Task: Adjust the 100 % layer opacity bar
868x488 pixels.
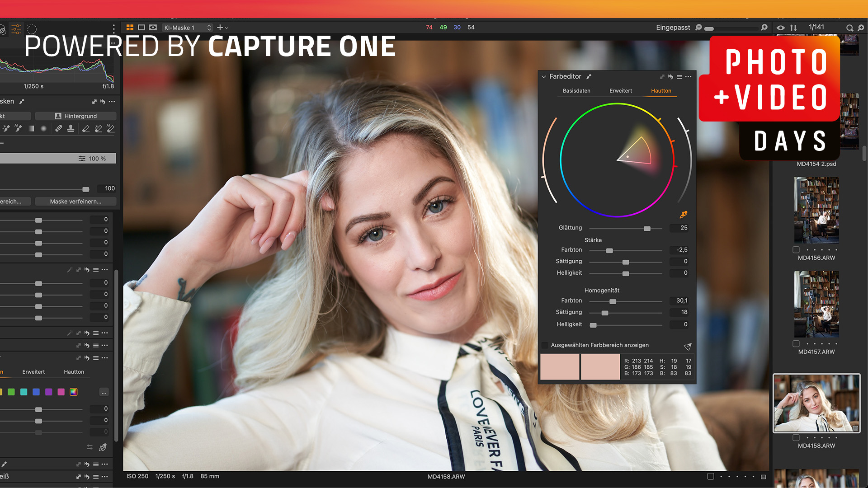Action: point(58,158)
